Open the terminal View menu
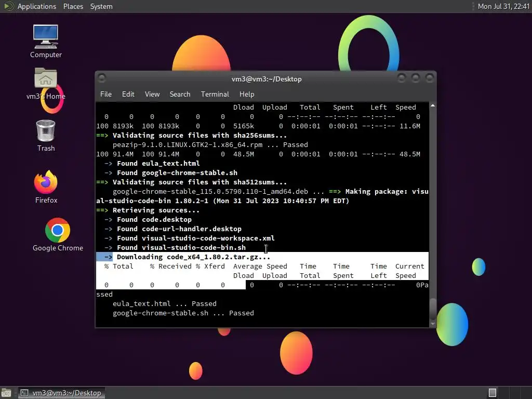Viewport: 532px width, 399px height. 152,94
